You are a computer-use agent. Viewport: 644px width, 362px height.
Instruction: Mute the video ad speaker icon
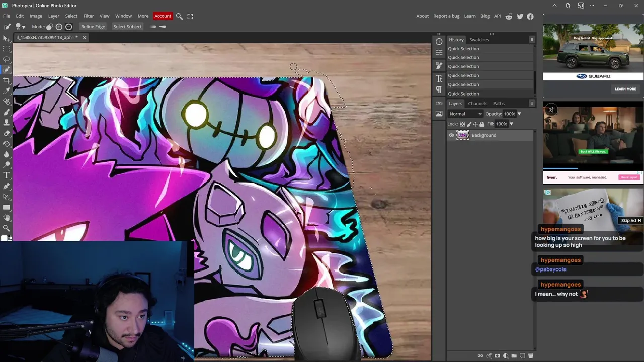(551, 110)
